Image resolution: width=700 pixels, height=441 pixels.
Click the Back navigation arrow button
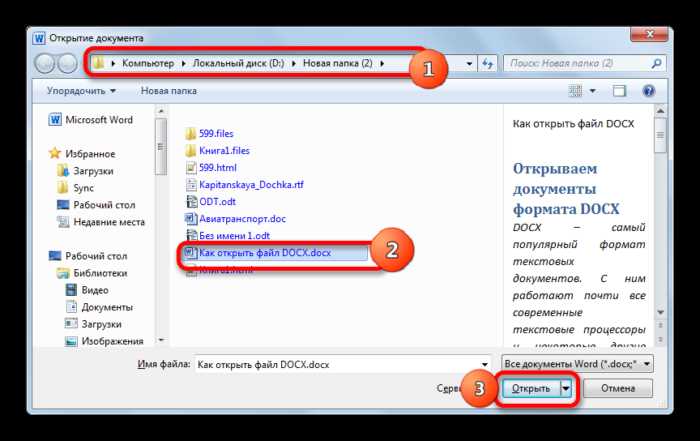click(45, 64)
